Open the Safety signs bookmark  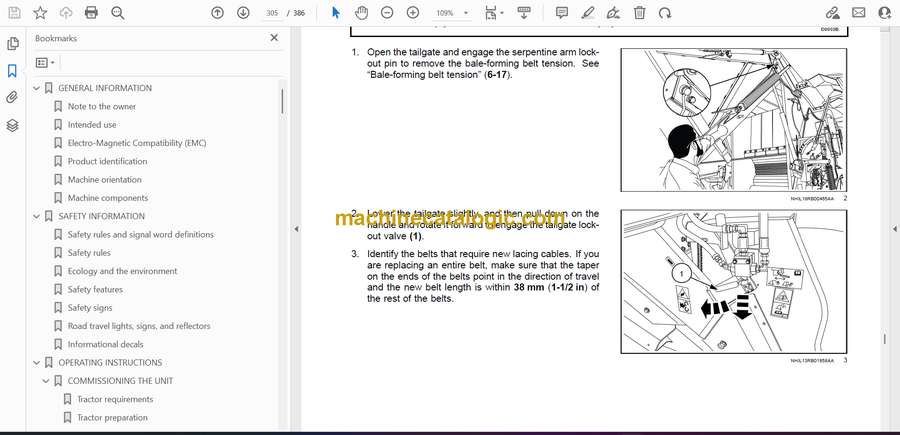(90, 308)
